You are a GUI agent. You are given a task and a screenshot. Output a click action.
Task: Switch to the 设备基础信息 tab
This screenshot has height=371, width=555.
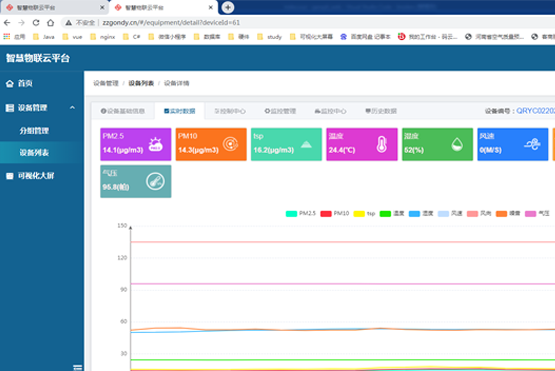(123, 111)
